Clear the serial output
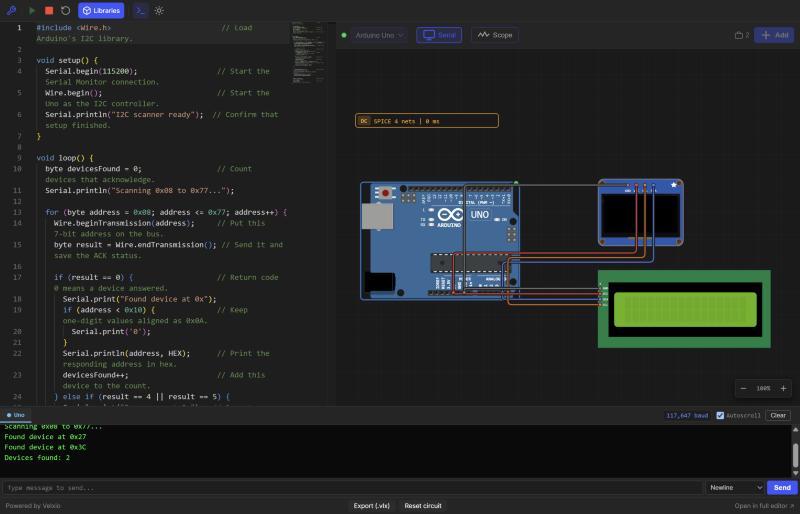This screenshot has height=514, width=800. click(x=778, y=415)
